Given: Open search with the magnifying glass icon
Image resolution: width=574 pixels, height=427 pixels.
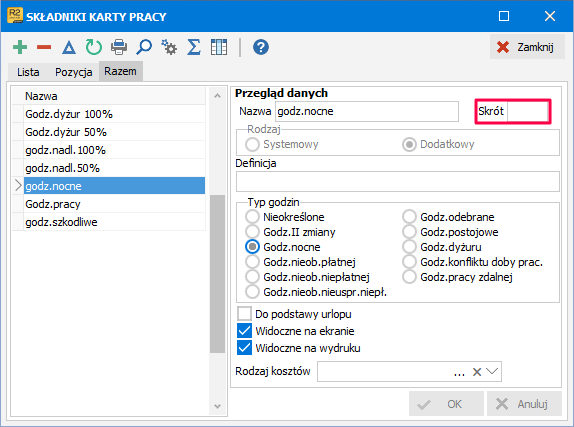Looking at the screenshot, I should (144, 47).
